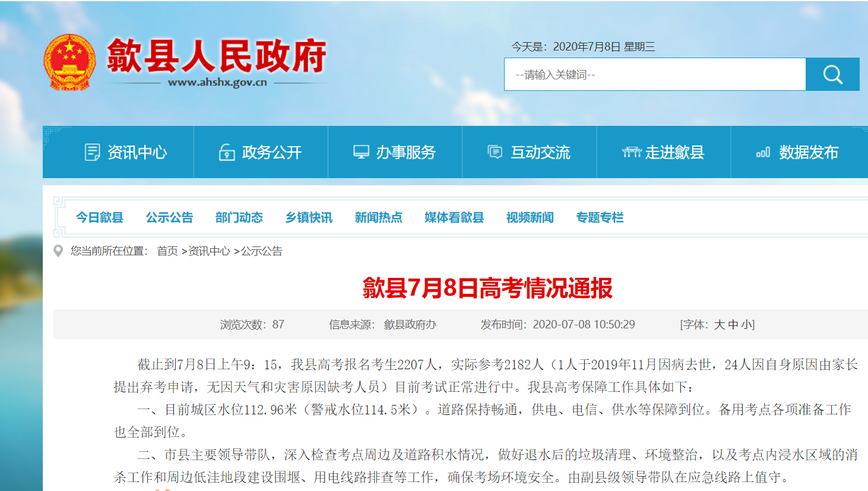Click the 互动交流 chat icon
The width and height of the screenshot is (868, 491).
[x=495, y=153]
